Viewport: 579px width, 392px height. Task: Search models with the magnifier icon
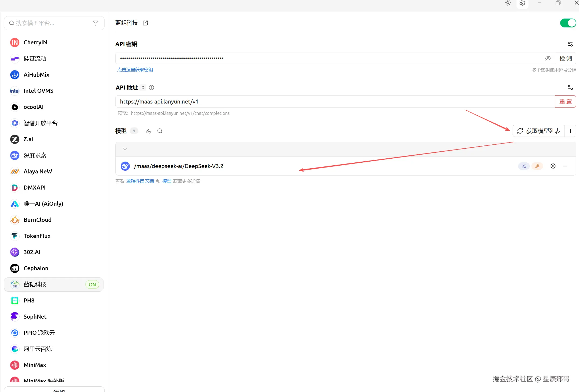point(160,131)
